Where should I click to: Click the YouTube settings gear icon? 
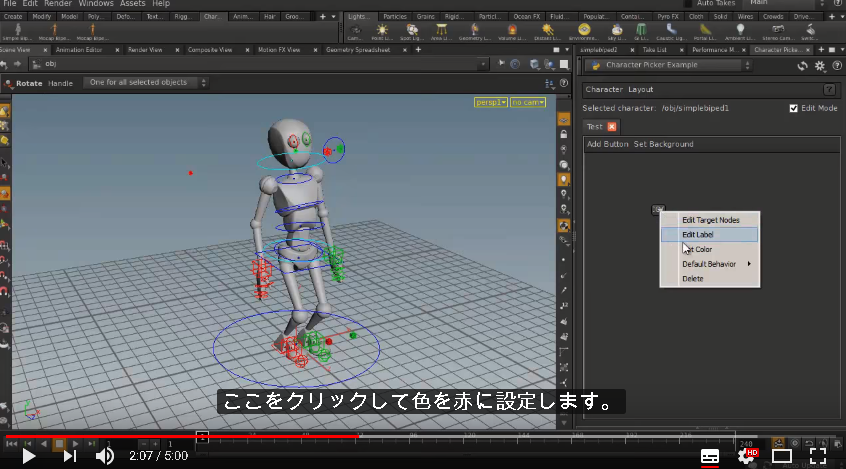(x=746, y=456)
